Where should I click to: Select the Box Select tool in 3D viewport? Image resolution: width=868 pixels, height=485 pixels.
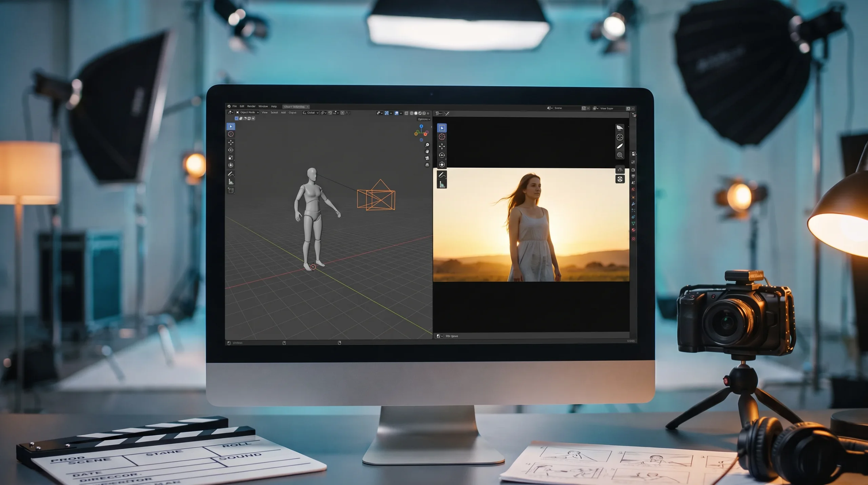pos(231,127)
